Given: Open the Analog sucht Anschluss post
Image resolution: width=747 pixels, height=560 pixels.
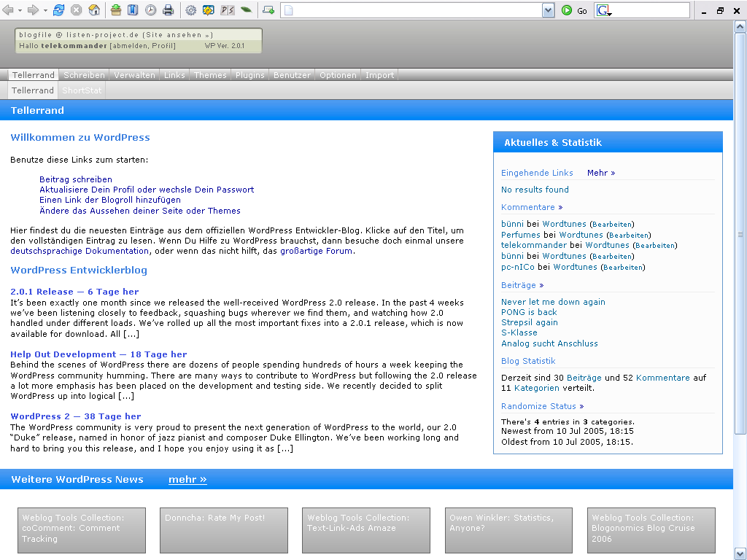Looking at the screenshot, I should [549, 343].
